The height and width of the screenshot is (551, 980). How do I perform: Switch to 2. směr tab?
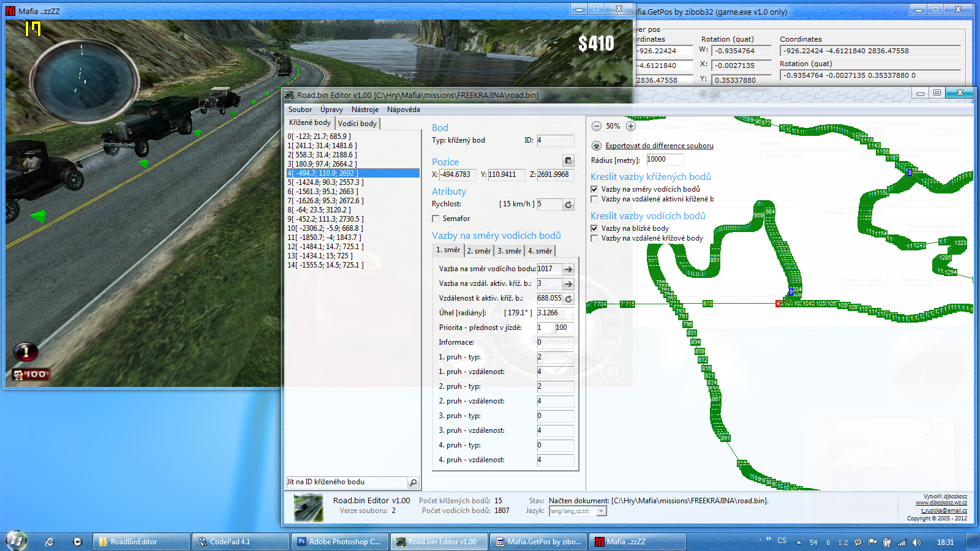pos(479,251)
